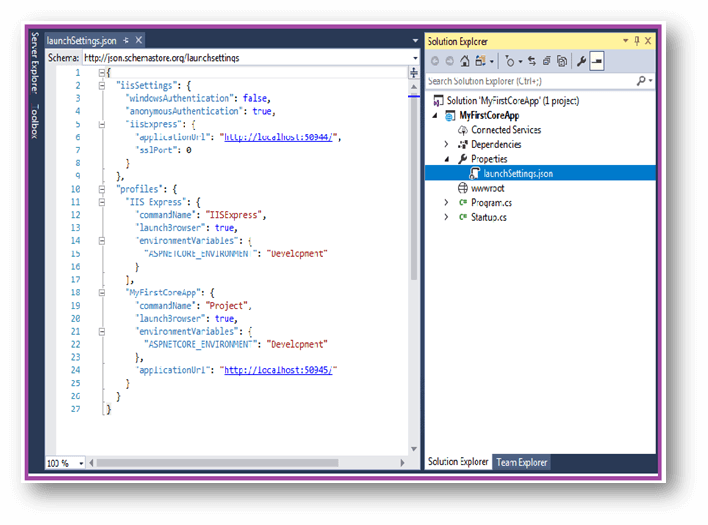Select the launchSettings.json editor tab

pos(82,41)
